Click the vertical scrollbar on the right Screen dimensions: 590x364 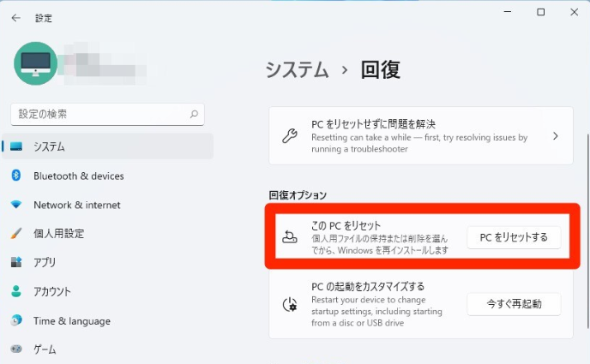point(587,231)
